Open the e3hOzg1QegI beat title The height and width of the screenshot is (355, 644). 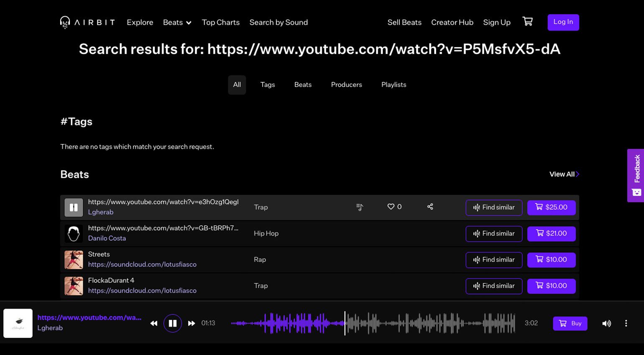164,202
